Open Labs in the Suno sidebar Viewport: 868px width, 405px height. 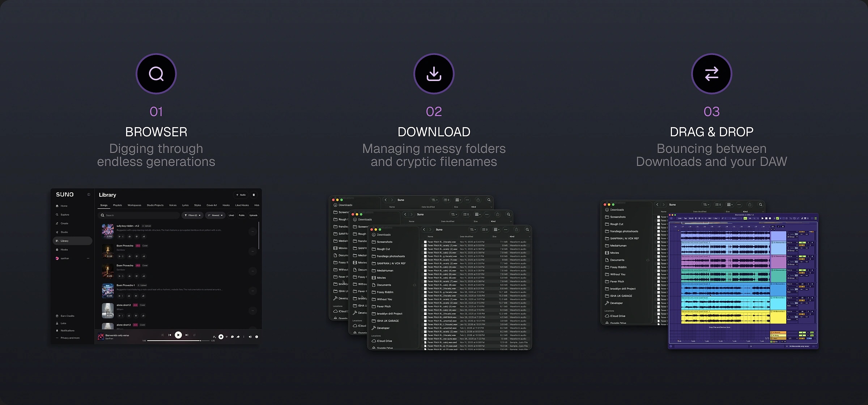coord(61,323)
